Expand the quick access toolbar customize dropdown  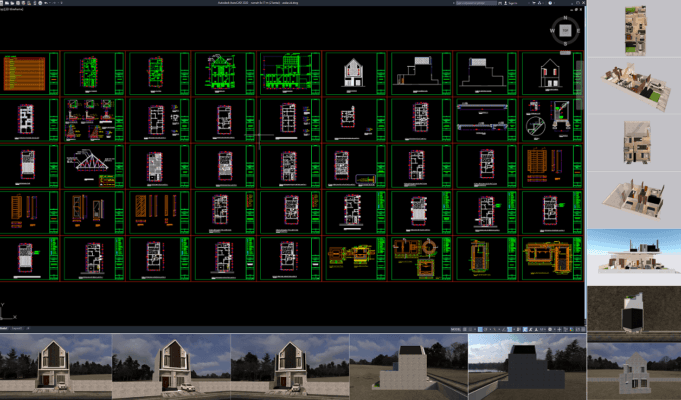tap(62, 3)
